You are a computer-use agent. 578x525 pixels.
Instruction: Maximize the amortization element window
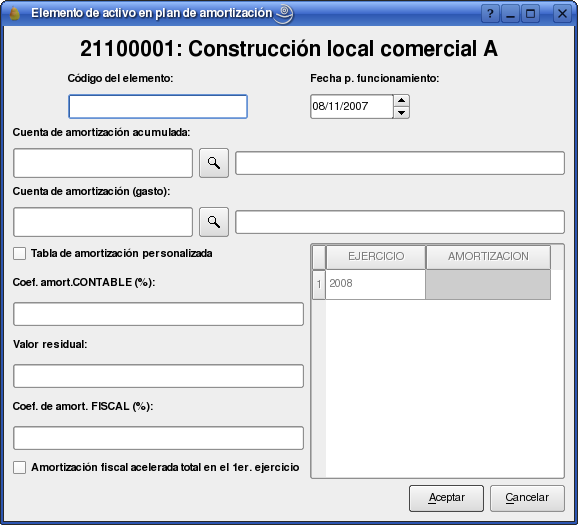click(530, 14)
